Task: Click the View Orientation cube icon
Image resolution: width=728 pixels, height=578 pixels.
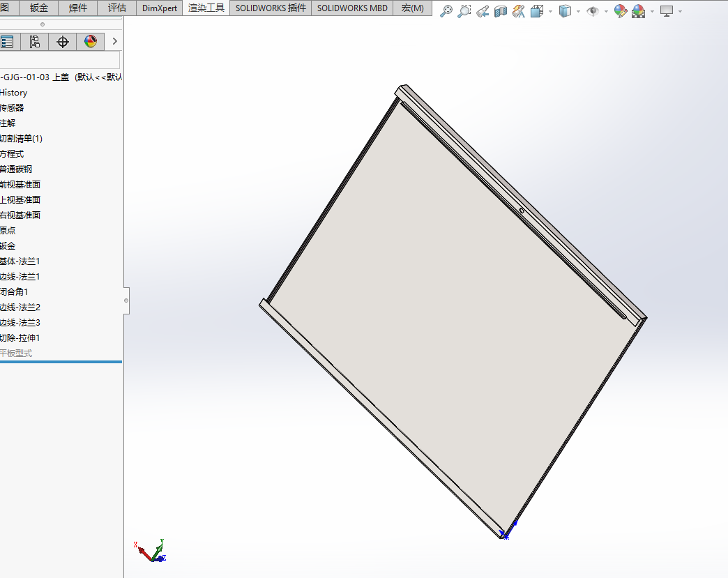Action: pyautogui.click(x=537, y=11)
